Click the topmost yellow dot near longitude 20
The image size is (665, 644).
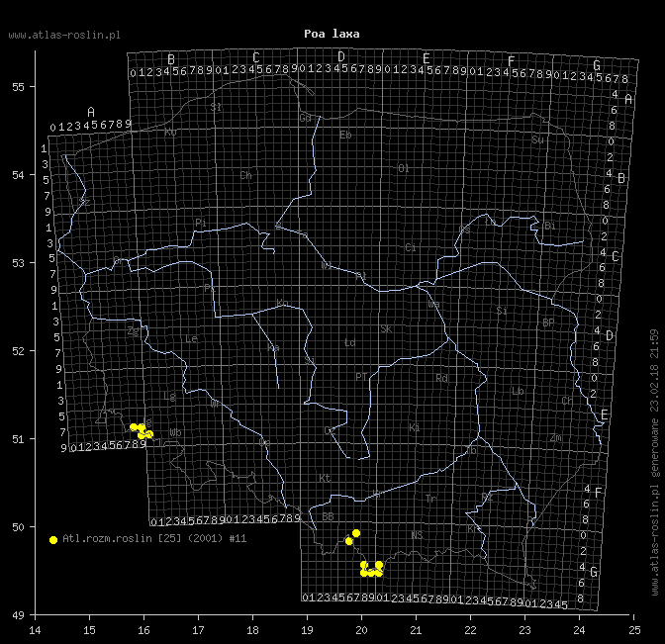click(x=356, y=533)
